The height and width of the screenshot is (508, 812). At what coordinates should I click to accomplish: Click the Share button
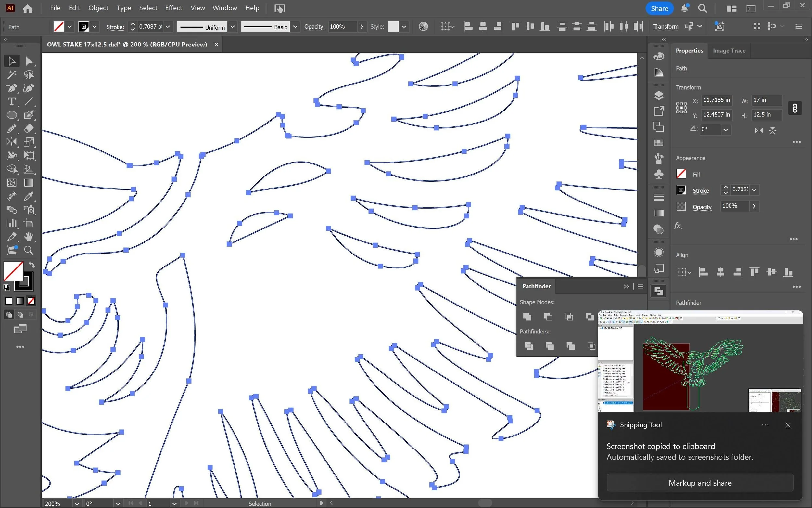(x=659, y=8)
